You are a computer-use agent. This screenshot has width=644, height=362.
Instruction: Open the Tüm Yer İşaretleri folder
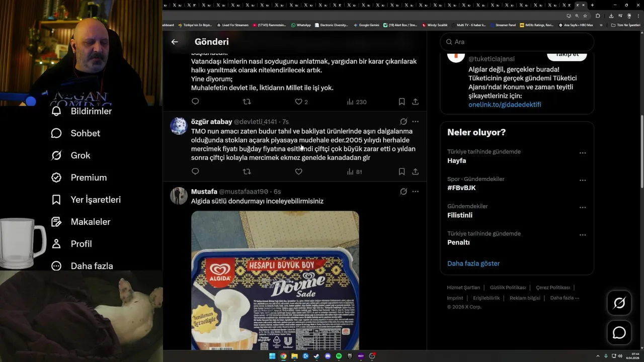[x=625, y=25]
